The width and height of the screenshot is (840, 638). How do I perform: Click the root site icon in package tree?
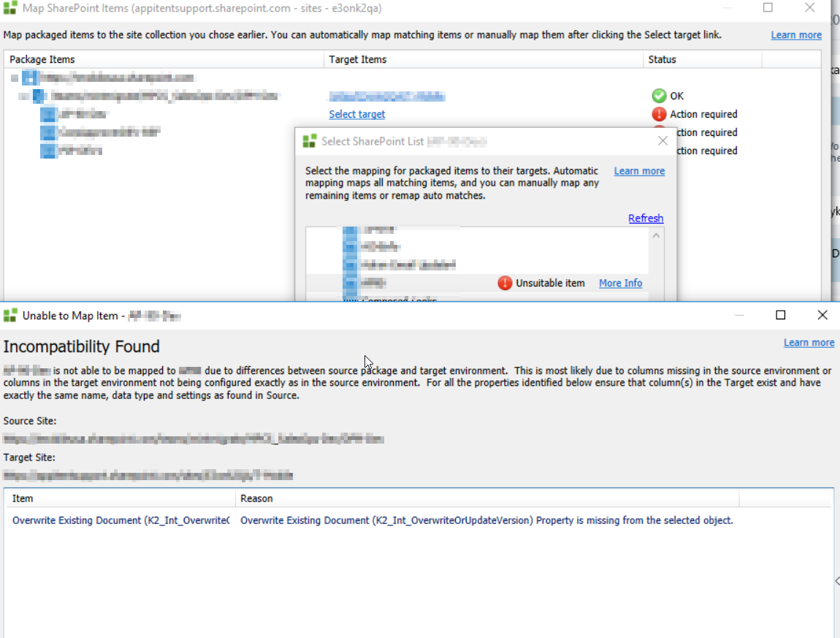coord(30,77)
